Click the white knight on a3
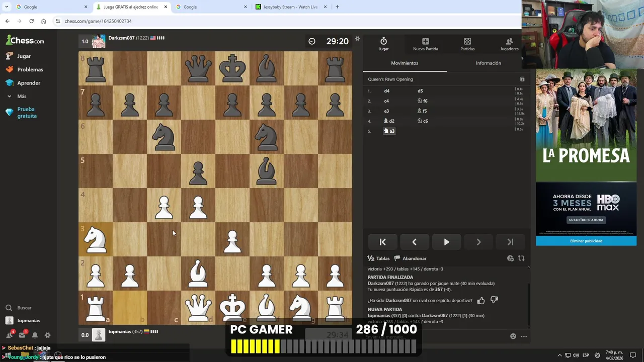Image resolution: width=644 pixels, height=362 pixels. (96, 239)
